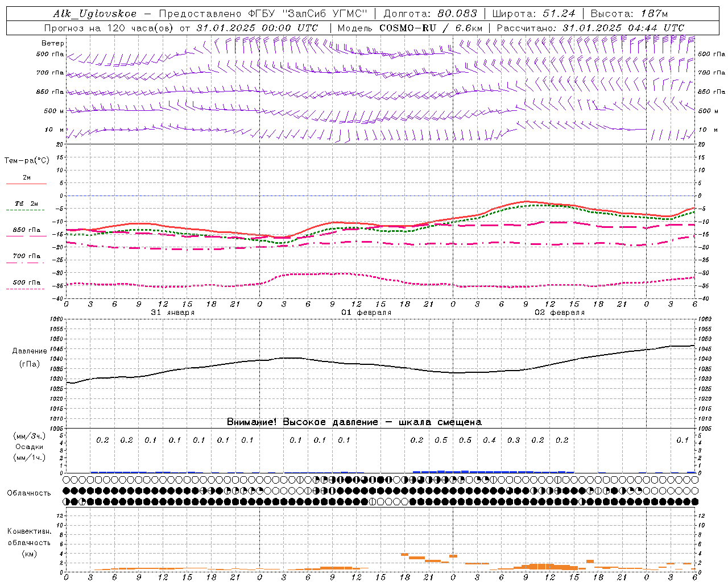Click the Td 2м dew point legend entry
This screenshot has width=728, height=582.
tap(26, 203)
